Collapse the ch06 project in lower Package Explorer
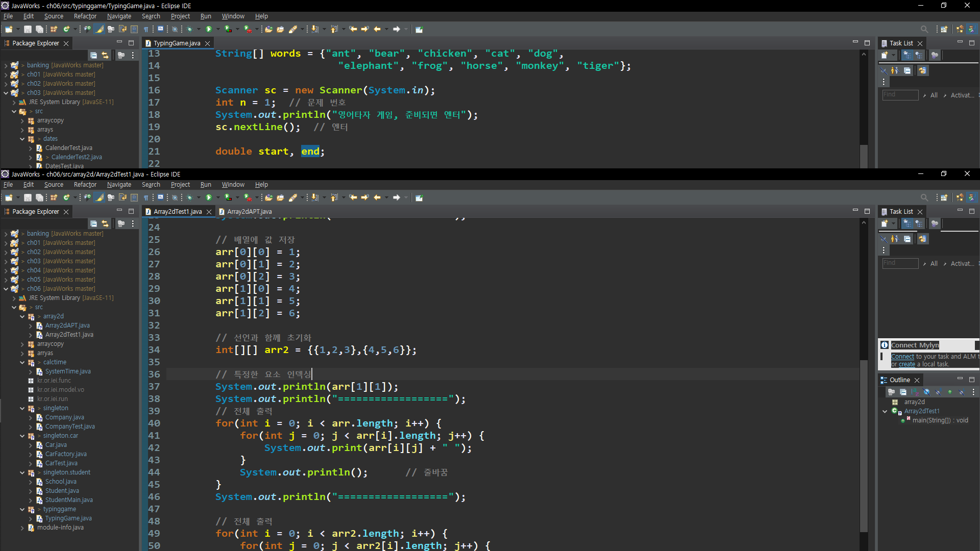 click(6, 289)
